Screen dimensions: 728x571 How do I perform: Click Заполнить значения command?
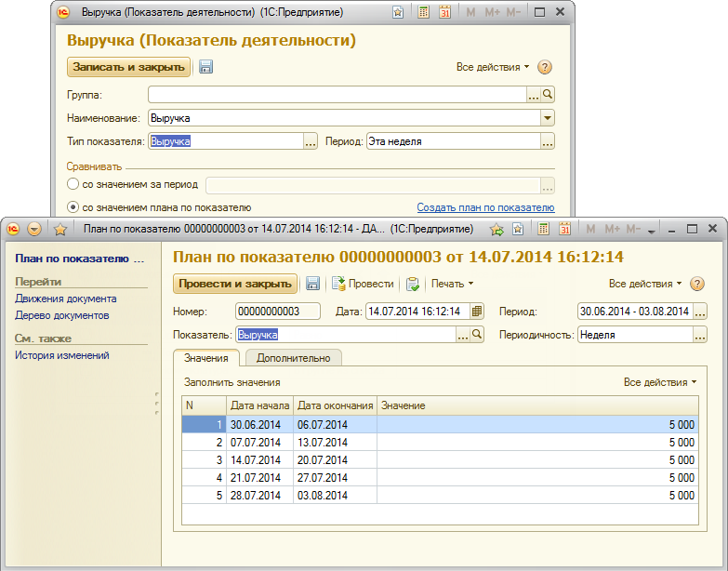coord(232,382)
